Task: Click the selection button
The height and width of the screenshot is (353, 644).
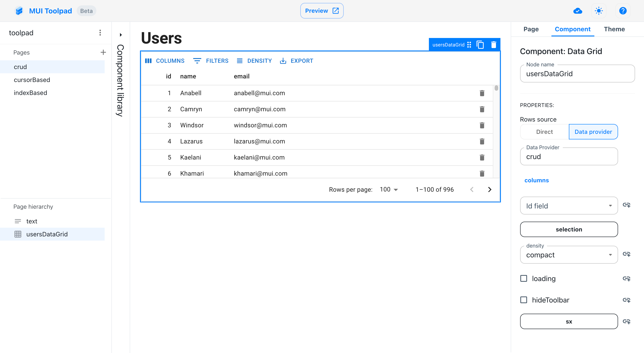Action: point(569,229)
